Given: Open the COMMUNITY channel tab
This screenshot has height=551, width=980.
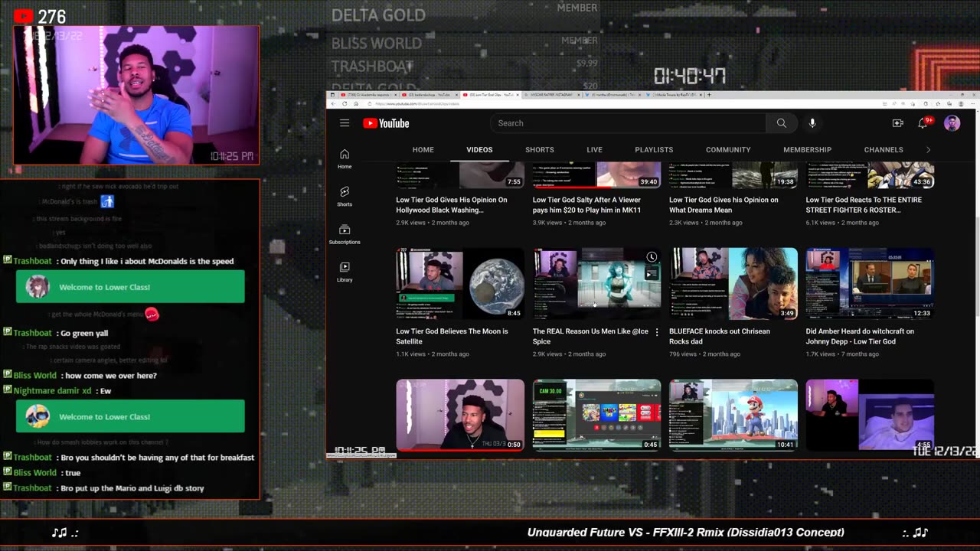Looking at the screenshot, I should [x=728, y=150].
